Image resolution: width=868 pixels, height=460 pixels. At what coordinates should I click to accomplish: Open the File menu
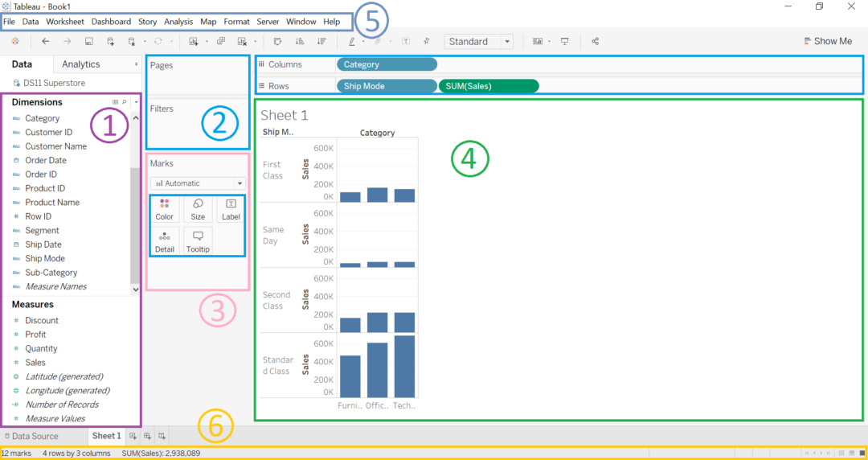9,22
